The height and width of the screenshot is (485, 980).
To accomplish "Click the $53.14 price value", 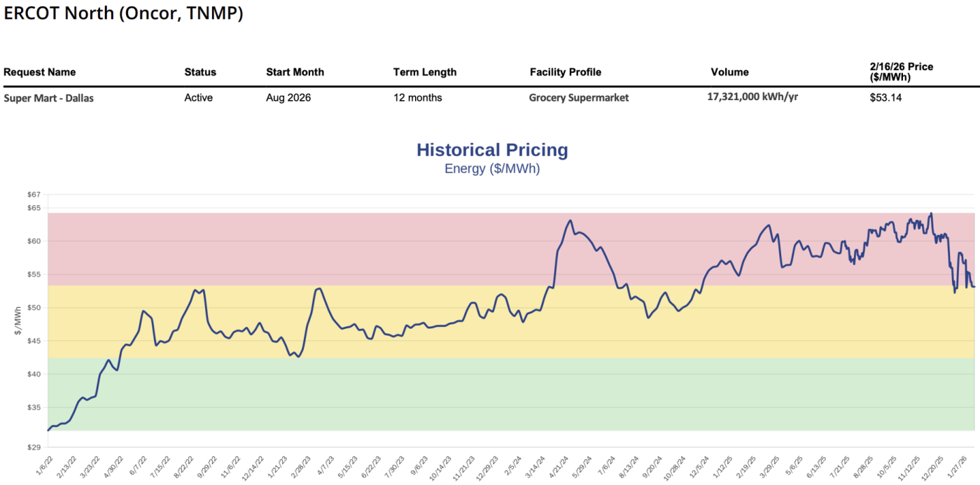I will 885,98.
